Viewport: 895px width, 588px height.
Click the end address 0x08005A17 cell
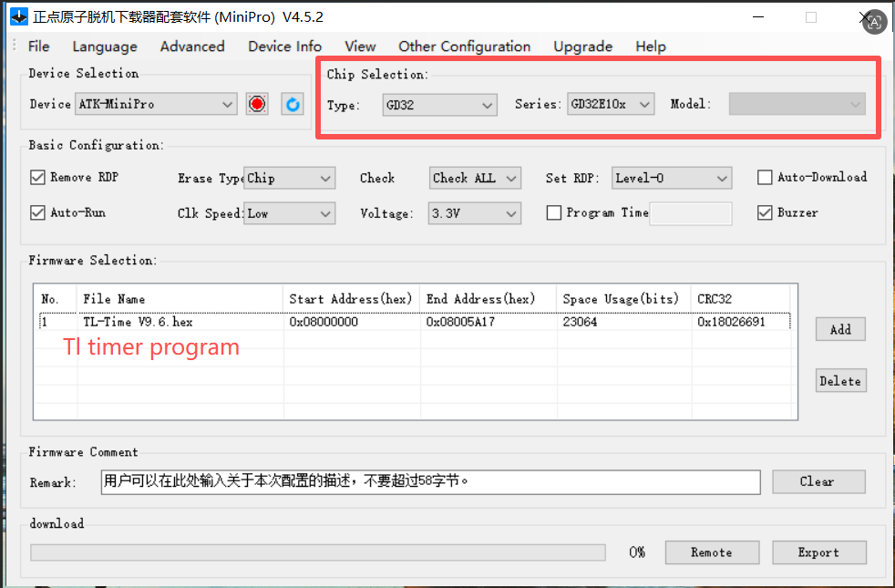coord(460,322)
